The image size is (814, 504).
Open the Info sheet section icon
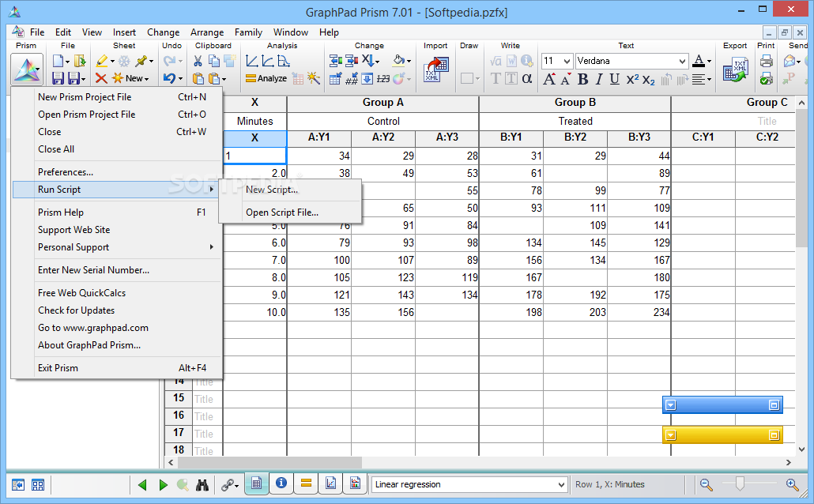[x=281, y=483]
